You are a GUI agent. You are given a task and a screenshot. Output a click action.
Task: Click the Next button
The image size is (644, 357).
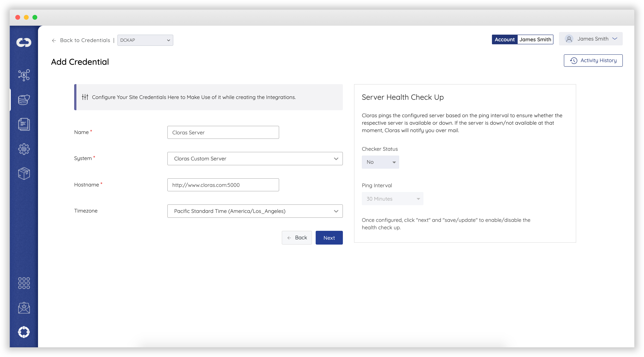[329, 238]
